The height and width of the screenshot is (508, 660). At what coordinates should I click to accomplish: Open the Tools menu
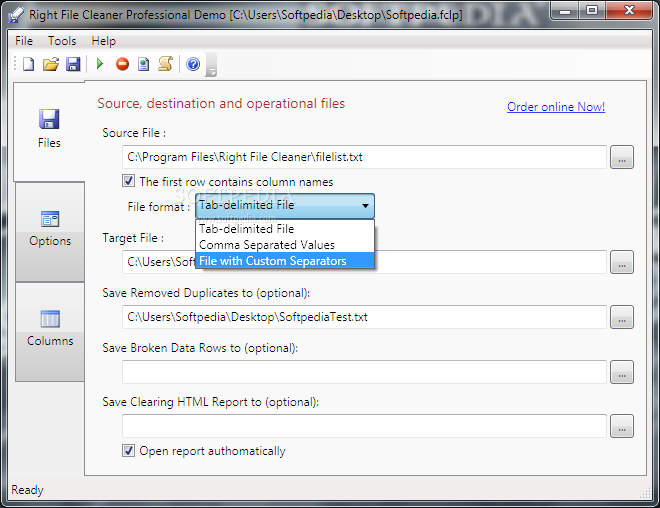[x=62, y=41]
